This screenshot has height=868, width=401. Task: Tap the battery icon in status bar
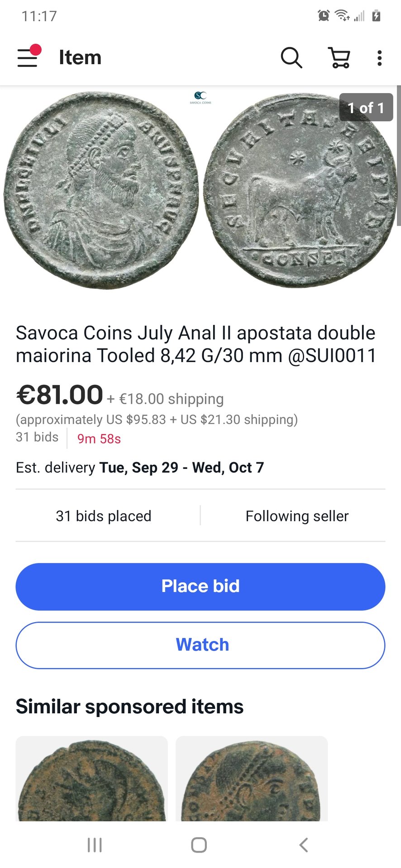coord(376,16)
